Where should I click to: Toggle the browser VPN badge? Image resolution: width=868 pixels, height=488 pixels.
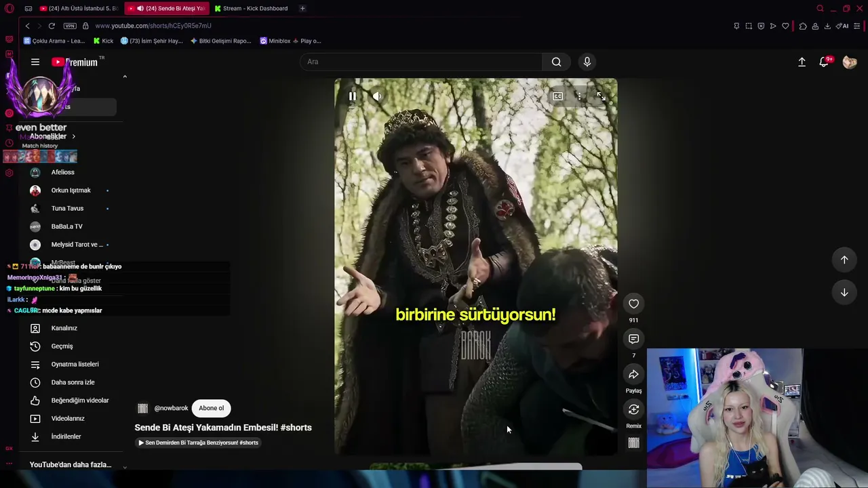70,26
